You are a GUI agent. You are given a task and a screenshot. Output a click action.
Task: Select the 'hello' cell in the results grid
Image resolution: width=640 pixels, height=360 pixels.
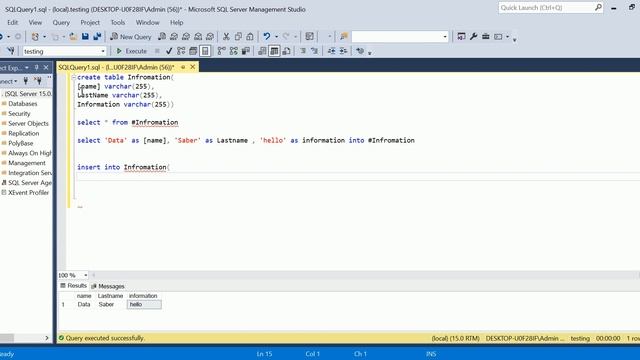coord(144,304)
